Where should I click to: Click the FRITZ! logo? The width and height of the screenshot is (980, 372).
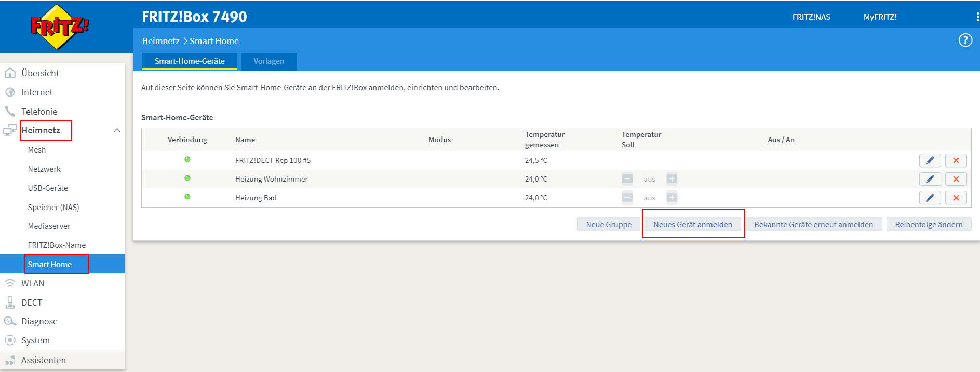click(60, 26)
